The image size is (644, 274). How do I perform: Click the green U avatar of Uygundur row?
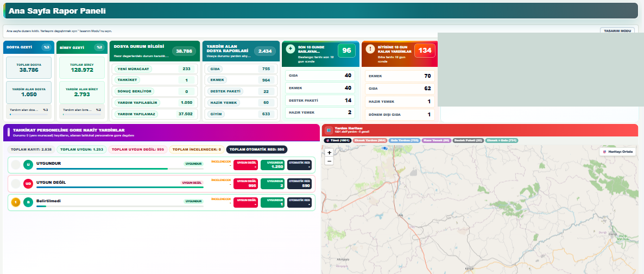pos(28,165)
